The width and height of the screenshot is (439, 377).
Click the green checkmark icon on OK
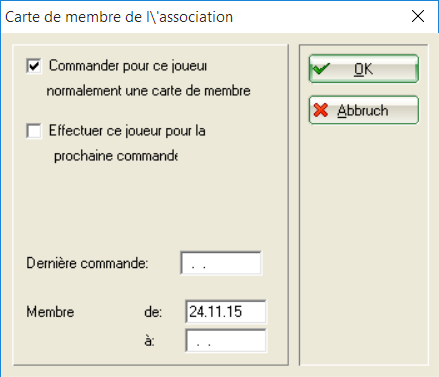(x=321, y=69)
